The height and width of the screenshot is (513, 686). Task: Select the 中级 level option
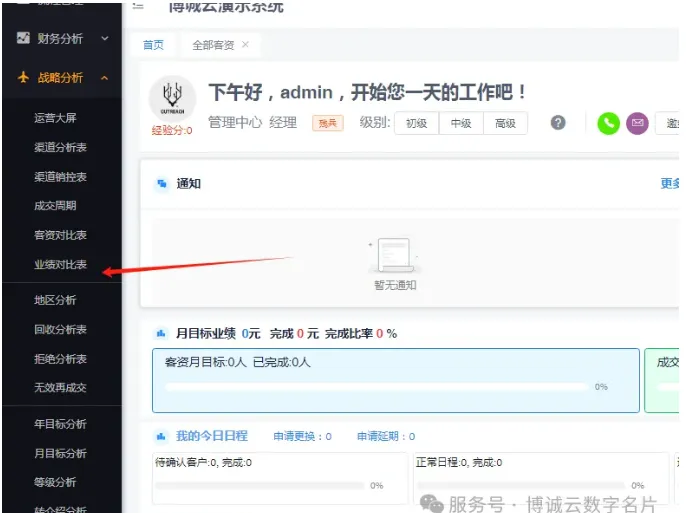click(x=461, y=123)
